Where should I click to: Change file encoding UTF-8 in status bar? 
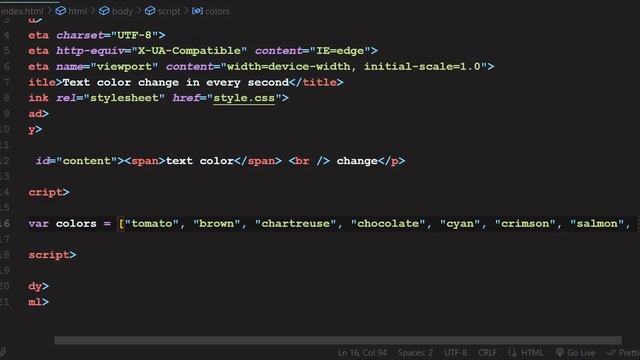[456, 353]
